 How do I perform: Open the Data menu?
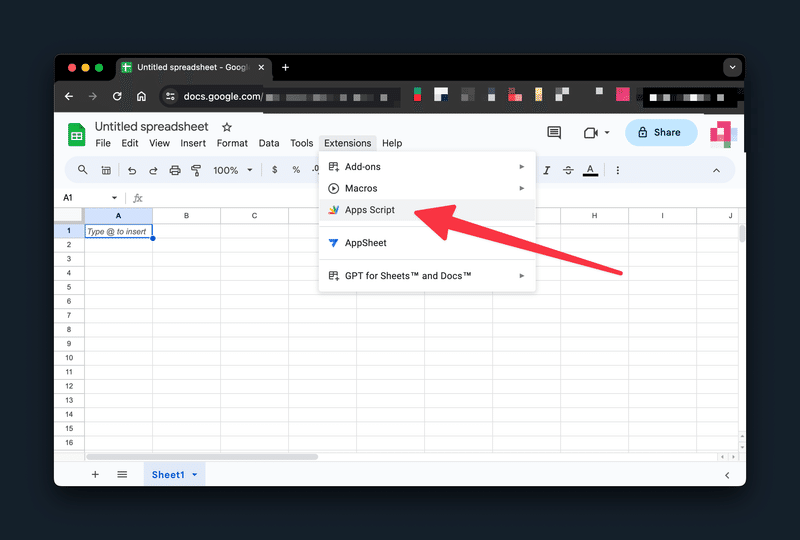pos(269,143)
